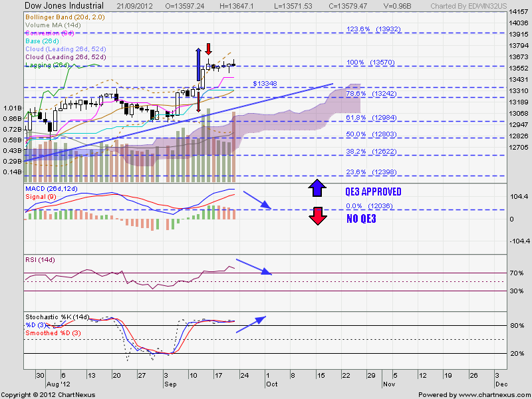532x399 pixels.
Task: Click the '61.8% (12984)' Fibonacci label
Action: coord(371,118)
